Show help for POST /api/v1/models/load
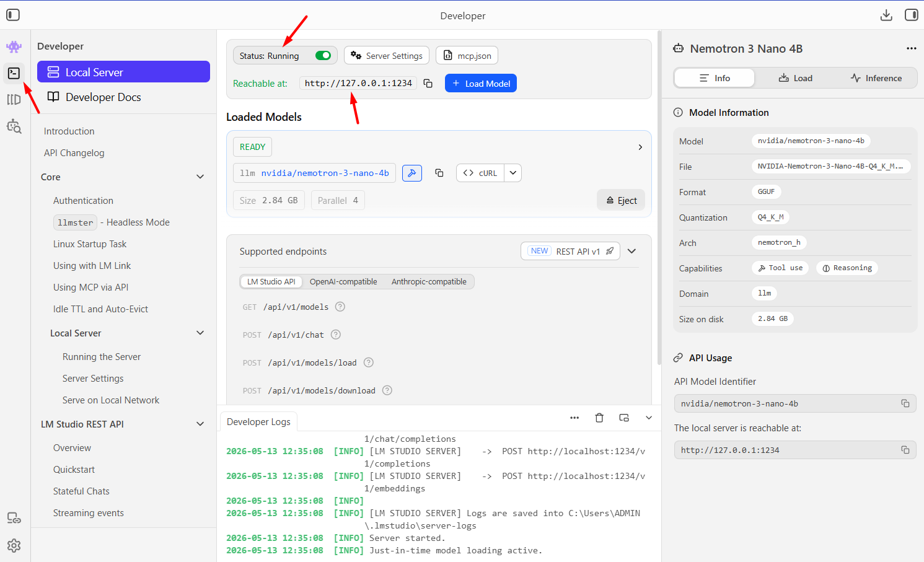This screenshot has width=924, height=562. point(369,362)
